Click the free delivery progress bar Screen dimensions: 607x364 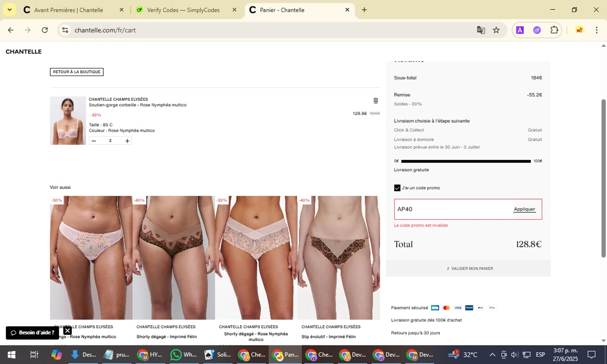coord(466,161)
